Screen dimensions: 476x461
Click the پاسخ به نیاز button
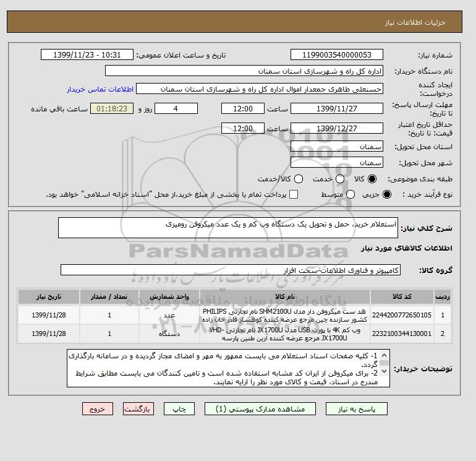click(x=357, y=409)
